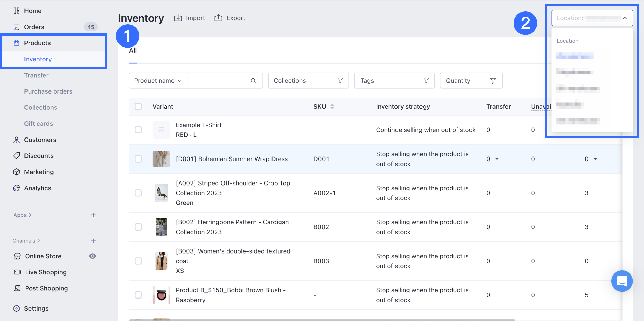Check the select-all variants checkbox
The height and width of the screenshot is (321, 644).
tap(138, 107)
